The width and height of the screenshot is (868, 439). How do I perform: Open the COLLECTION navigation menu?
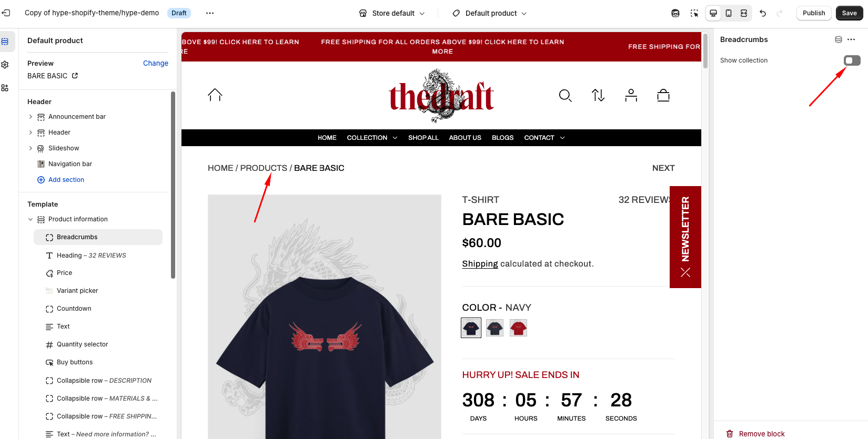click(x=372, y=138)
